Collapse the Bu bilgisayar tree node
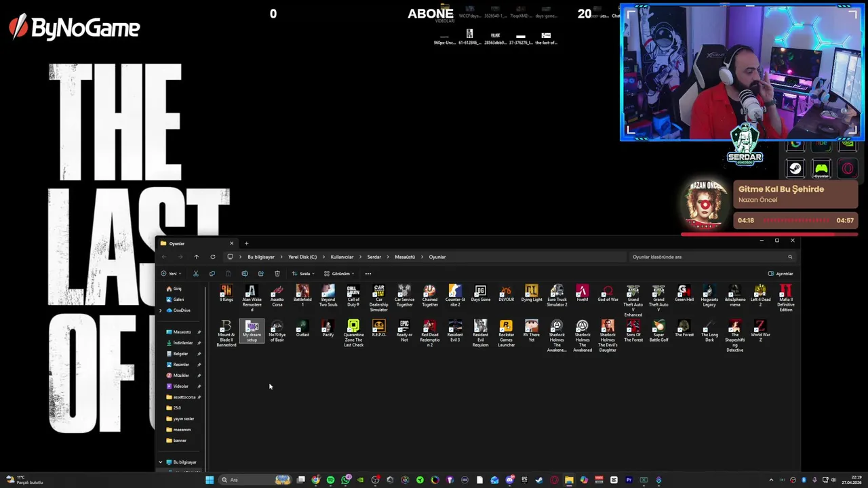 [161, 462]
